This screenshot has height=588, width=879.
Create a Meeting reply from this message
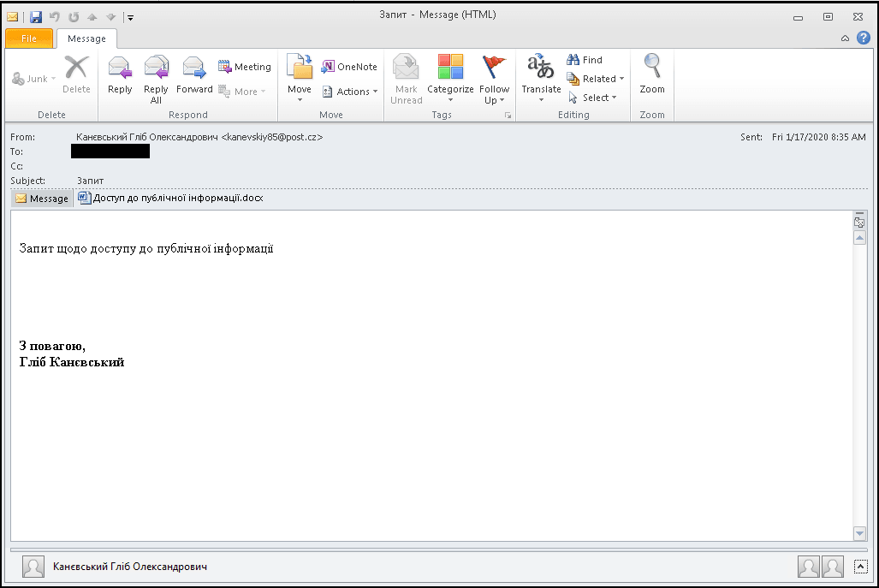[x=245, y=67]
